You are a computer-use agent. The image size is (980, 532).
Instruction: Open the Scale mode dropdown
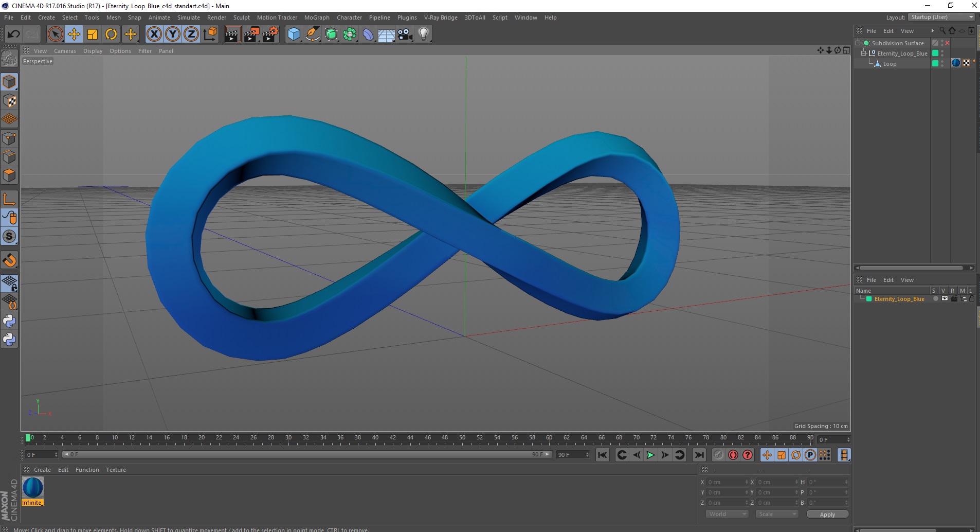point(776,514)
